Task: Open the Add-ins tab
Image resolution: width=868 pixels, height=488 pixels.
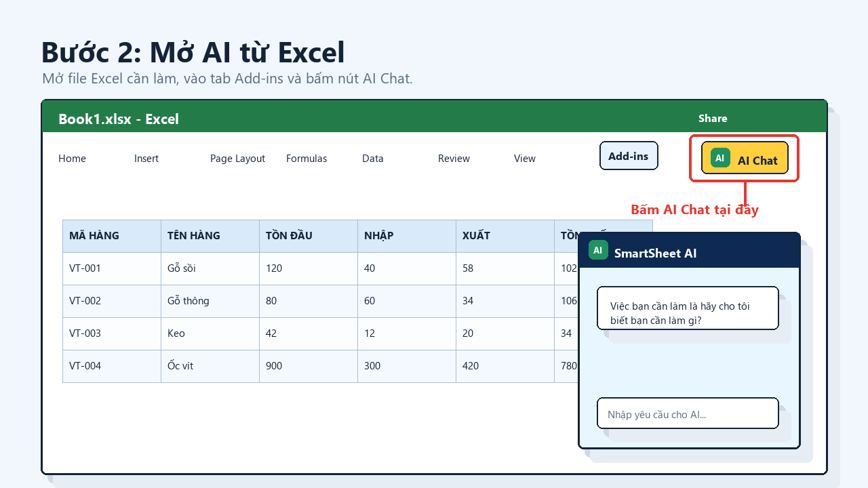Action: 629,155
